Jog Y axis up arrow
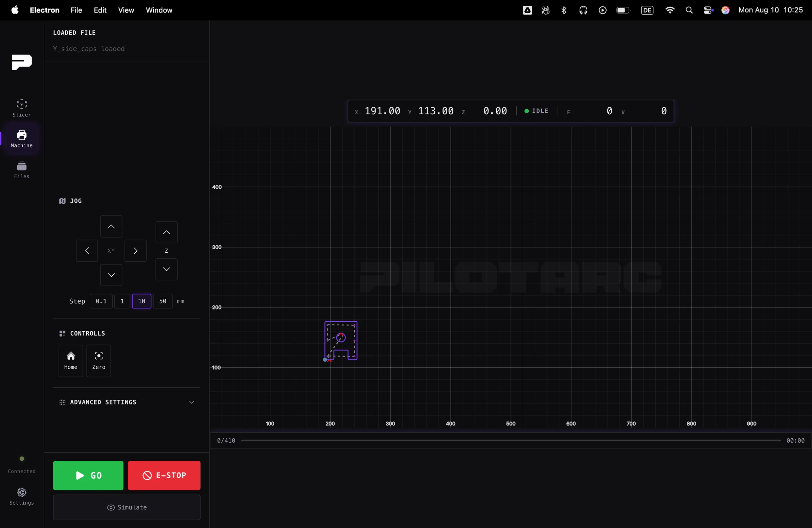This screenshot has width=812, height=528. pyautogui.click(x=111, y=227)
